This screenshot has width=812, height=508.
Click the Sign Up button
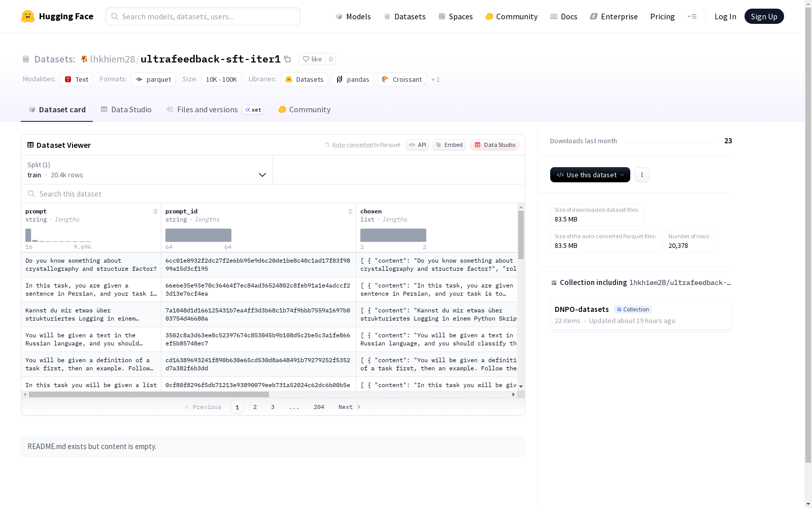click(764, 16)
